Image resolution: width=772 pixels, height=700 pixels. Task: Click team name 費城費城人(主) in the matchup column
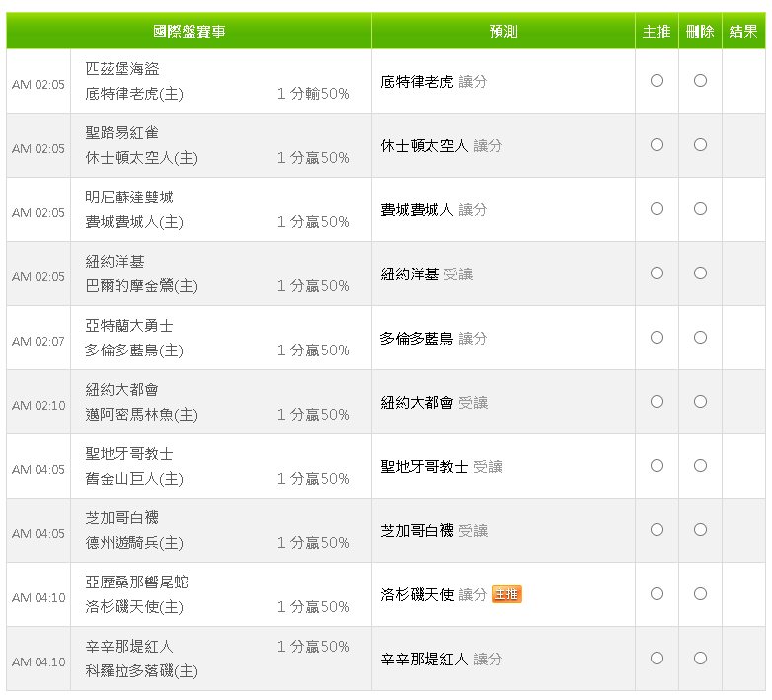coord(134,222)
